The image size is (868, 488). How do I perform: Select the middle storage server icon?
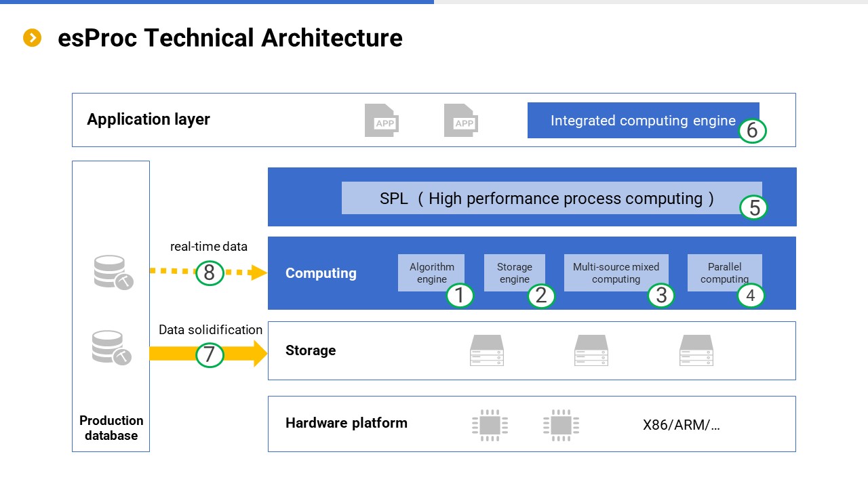tap(591, 350)
